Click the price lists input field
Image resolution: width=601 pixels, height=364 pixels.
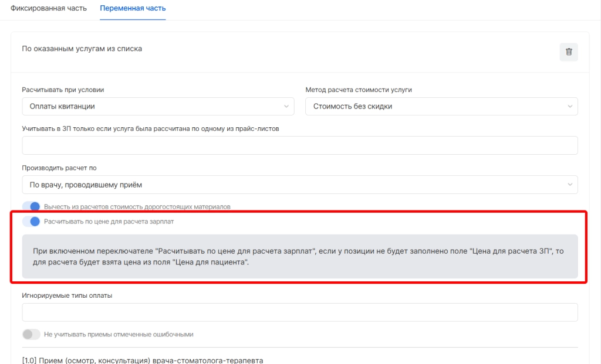tap(299, 145)
